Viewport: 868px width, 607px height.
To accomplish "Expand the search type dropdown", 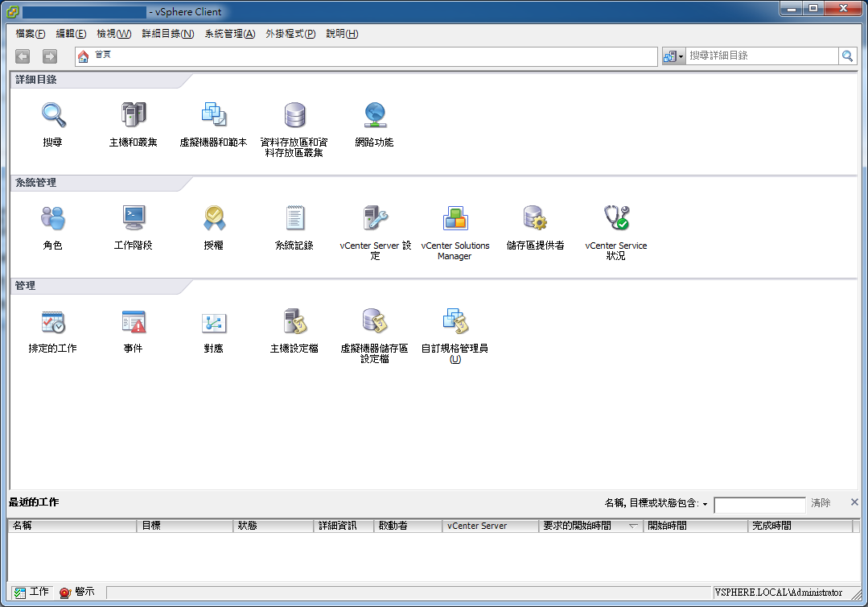I will click(x=673, y=56).
